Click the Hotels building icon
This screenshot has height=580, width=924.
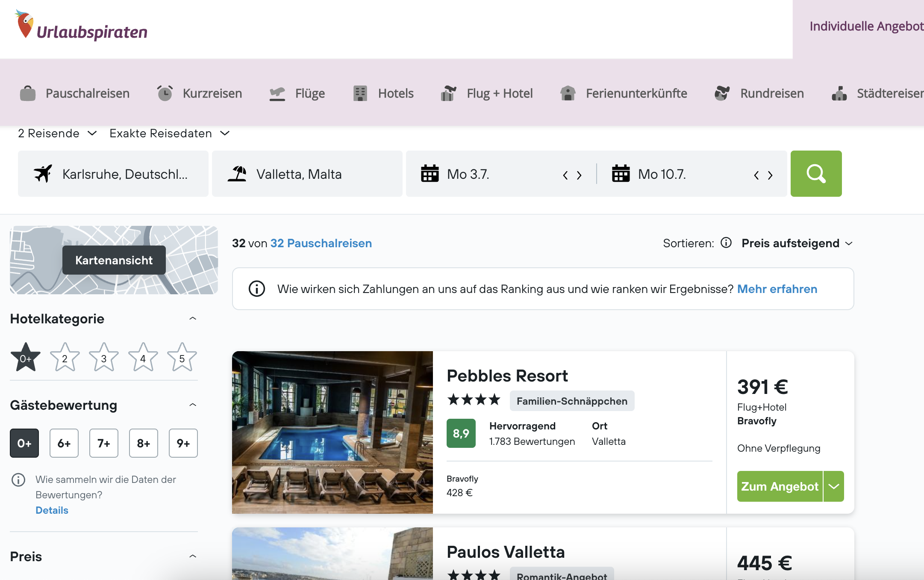(360, 93)
